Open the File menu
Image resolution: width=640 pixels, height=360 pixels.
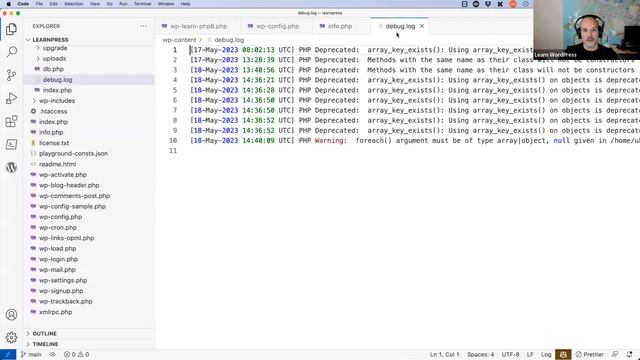pos(39,4)
